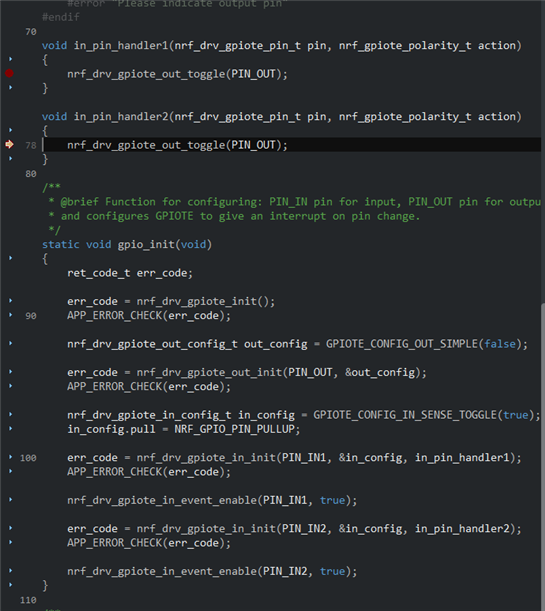The height and width of the screenshot is (611, 545).
Task: Click gutter marker beside nrf_drv_gpiote_in_event_enable(PIN_IN2) line
Action: 11,570
